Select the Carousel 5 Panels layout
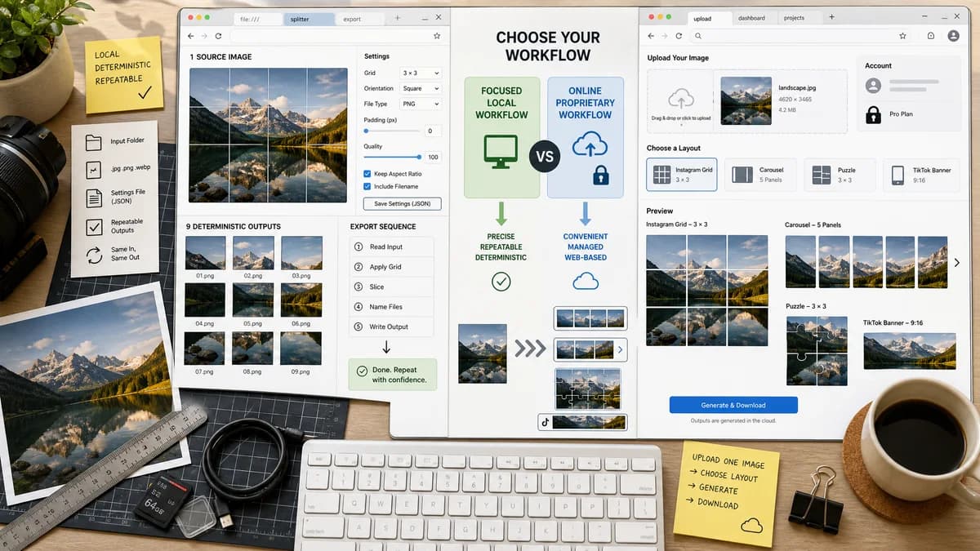The height and width of the screenshot is (551, 980). point(760,175)
